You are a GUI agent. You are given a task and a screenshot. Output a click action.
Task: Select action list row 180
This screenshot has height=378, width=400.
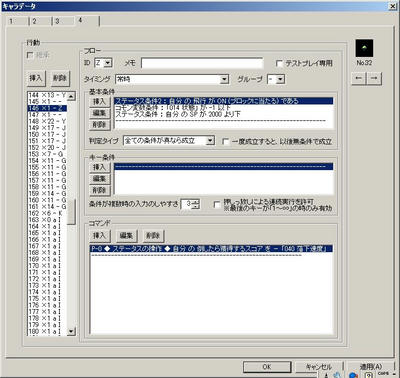[x=47, y=331]
